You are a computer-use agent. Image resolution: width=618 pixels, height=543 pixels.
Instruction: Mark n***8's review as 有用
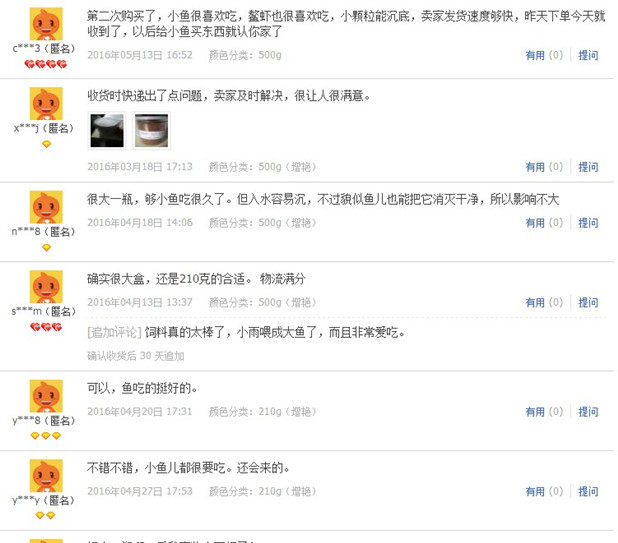click(544, 223)
